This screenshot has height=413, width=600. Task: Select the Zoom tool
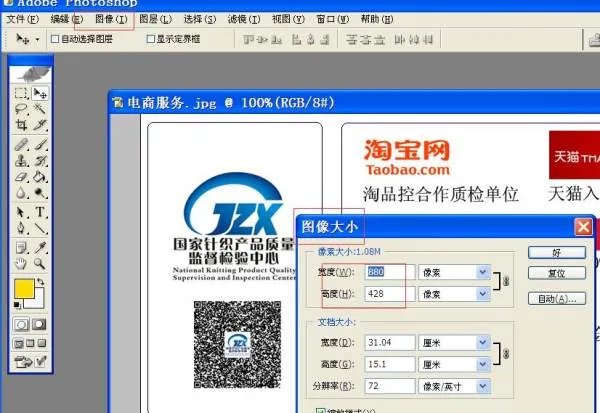[40, 263]
